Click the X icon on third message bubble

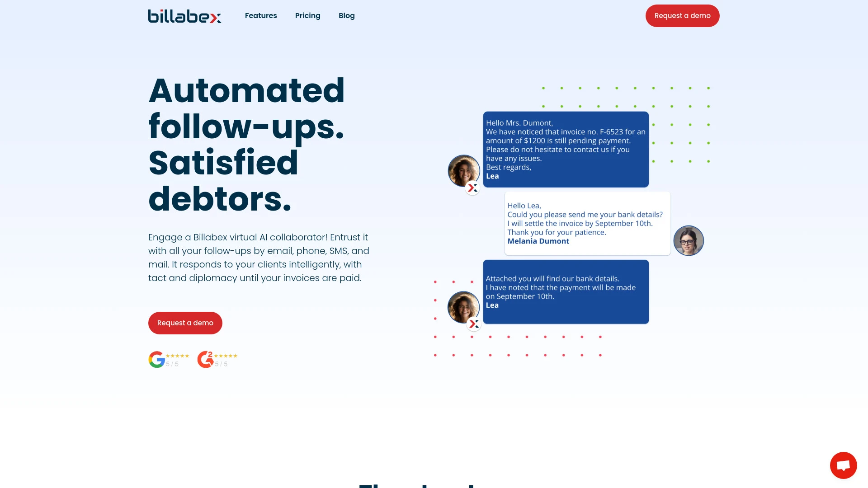tap(474, 324)
